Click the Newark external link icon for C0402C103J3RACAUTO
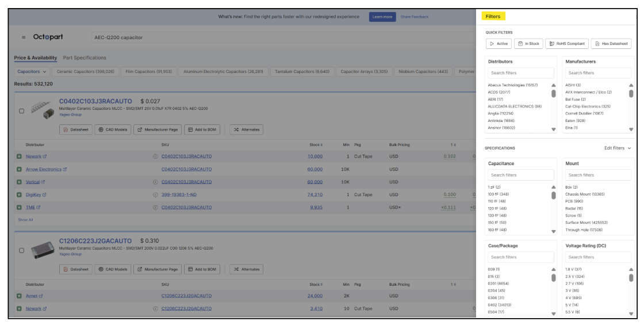The height and width of the screenshot is (325, 644). click(45, 156)
